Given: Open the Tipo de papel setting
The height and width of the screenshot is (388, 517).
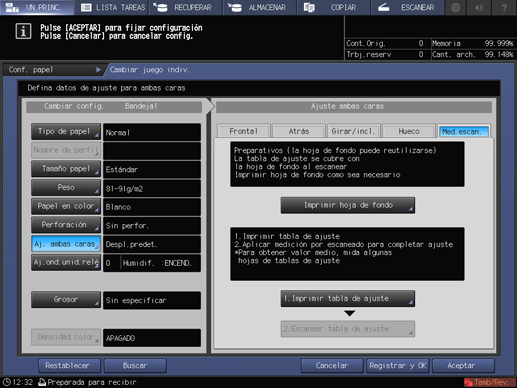Looking at the screenshot, I should click(66, 132).
